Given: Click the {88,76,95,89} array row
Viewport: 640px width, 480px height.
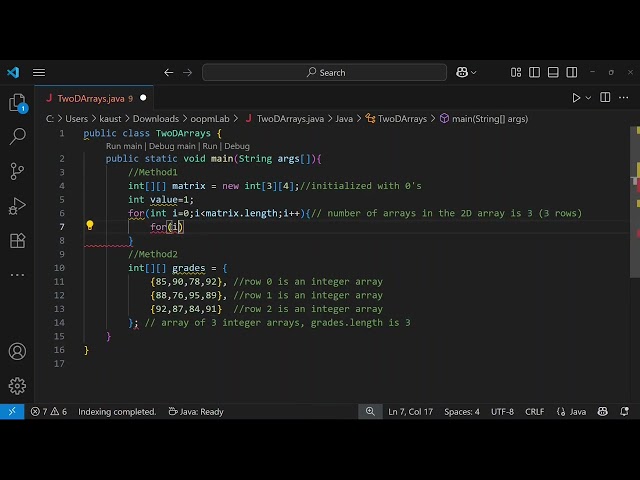Looking at the screenshot, I should pos(186,296).
